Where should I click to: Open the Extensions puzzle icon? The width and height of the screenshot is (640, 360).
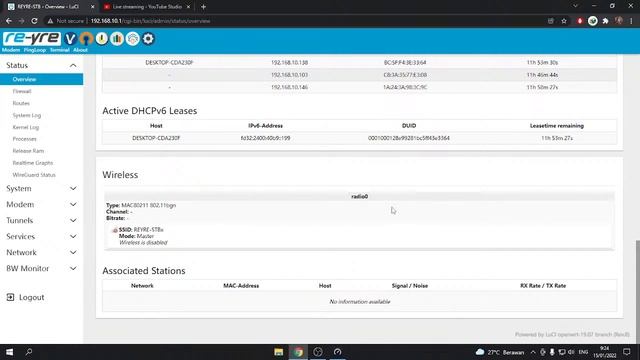[606, 21]
